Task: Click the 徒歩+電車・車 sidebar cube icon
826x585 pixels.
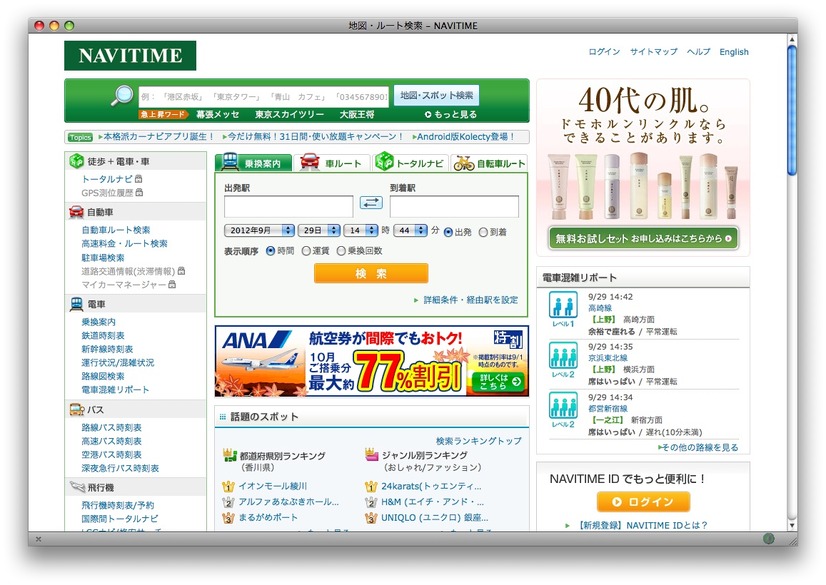Action: [x=76, y=161]
